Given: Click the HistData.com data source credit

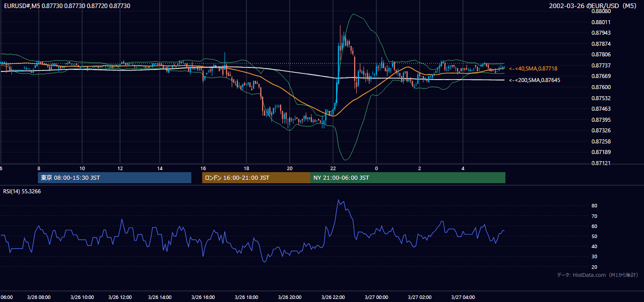Looking at the screenshot, I should (x=597, y=275).
